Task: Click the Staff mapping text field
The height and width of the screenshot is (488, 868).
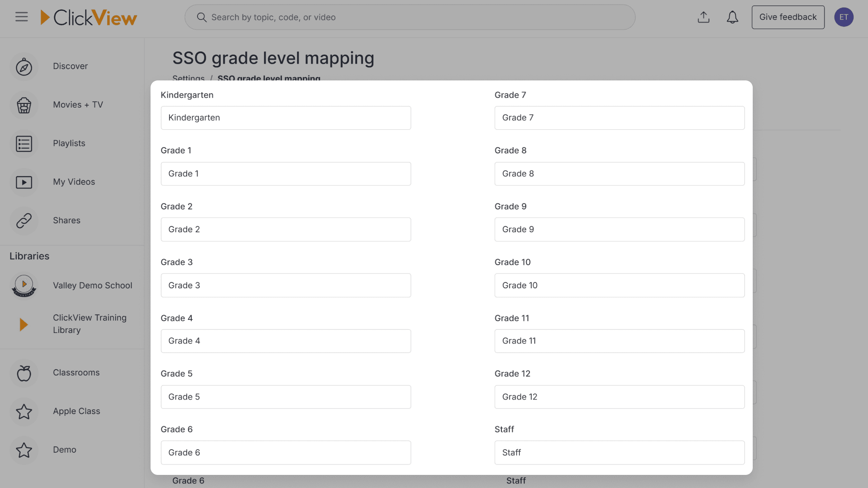Action: point(619,452)
